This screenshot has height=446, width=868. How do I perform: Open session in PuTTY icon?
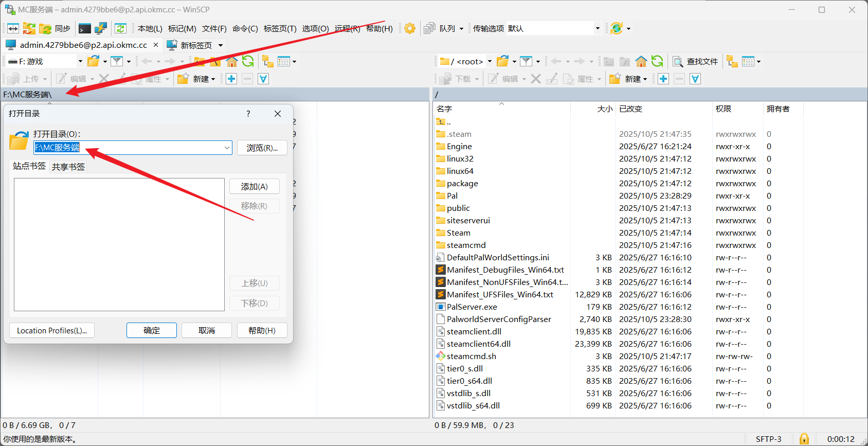pos(101,28)
